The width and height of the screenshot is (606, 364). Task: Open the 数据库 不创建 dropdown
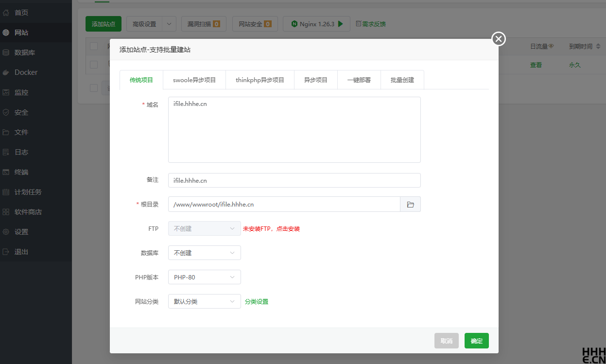point(205,253)
